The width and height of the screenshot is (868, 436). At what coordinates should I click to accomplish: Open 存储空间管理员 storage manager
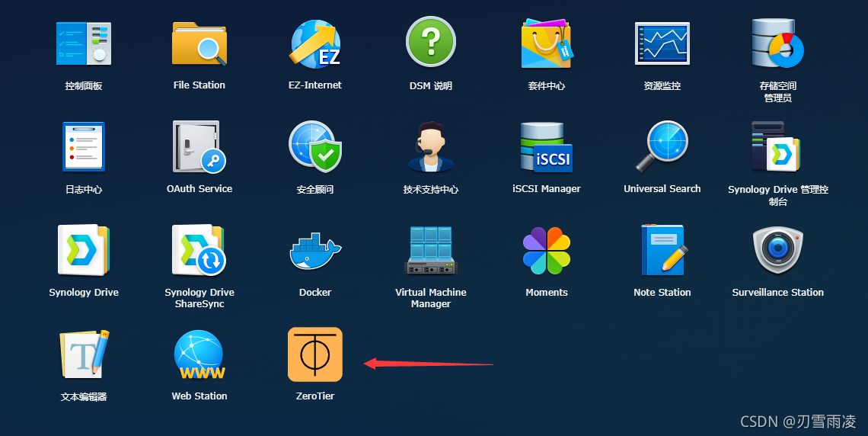pyautogui.click(x=777, y=43)
